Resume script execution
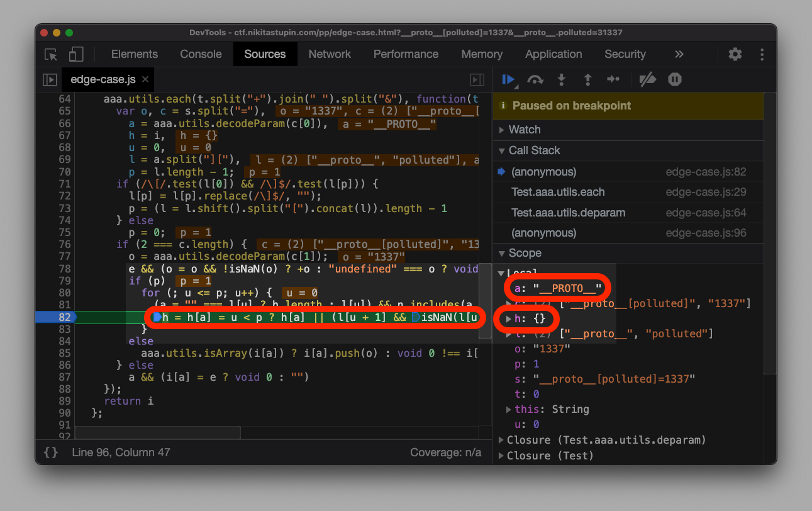 point(509,79)
